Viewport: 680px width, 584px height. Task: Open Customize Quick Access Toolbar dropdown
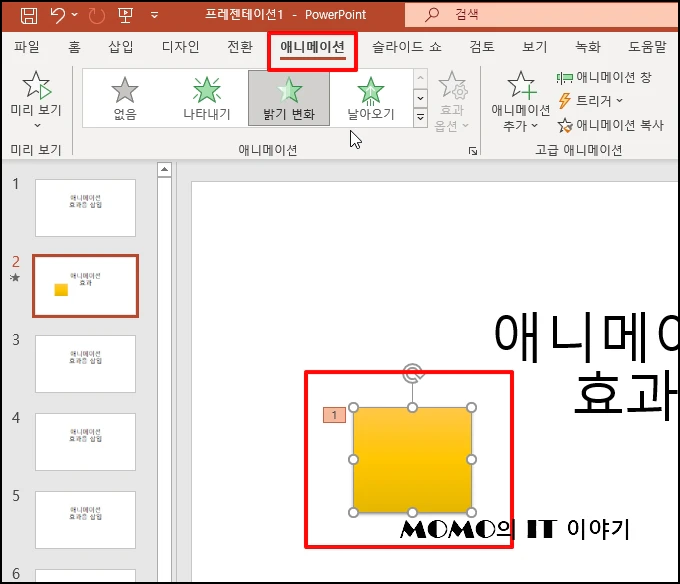coord(154,15)
